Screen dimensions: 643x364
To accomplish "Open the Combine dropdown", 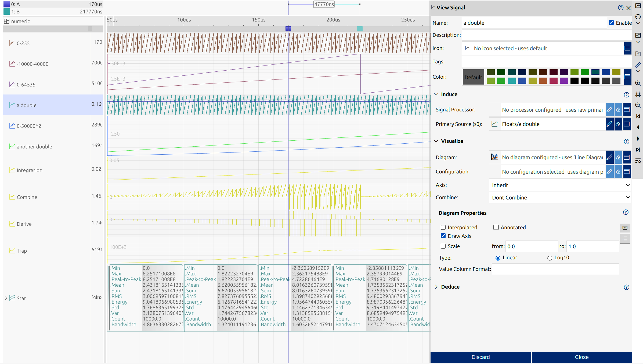I will (560, 198).
